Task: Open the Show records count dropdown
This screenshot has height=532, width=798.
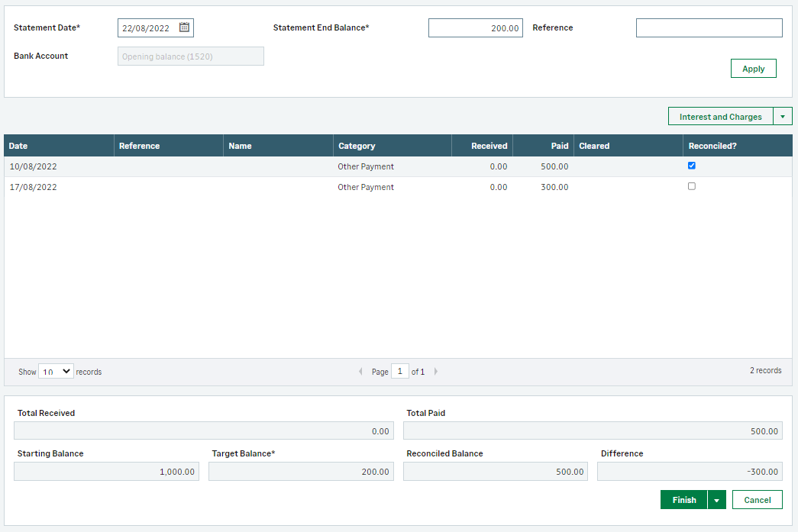Action: [x=56, y=371]
